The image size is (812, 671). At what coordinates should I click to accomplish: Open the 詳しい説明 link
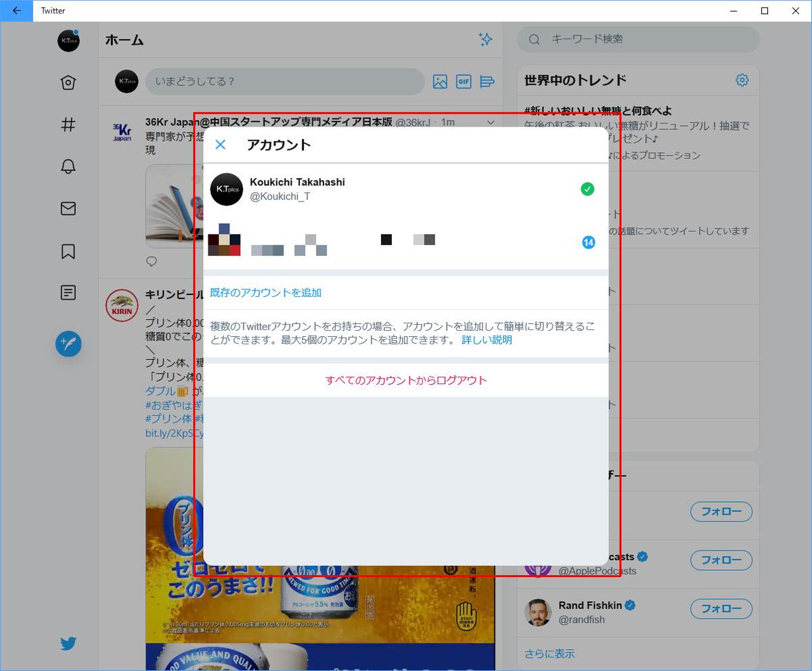click(487, 340)
